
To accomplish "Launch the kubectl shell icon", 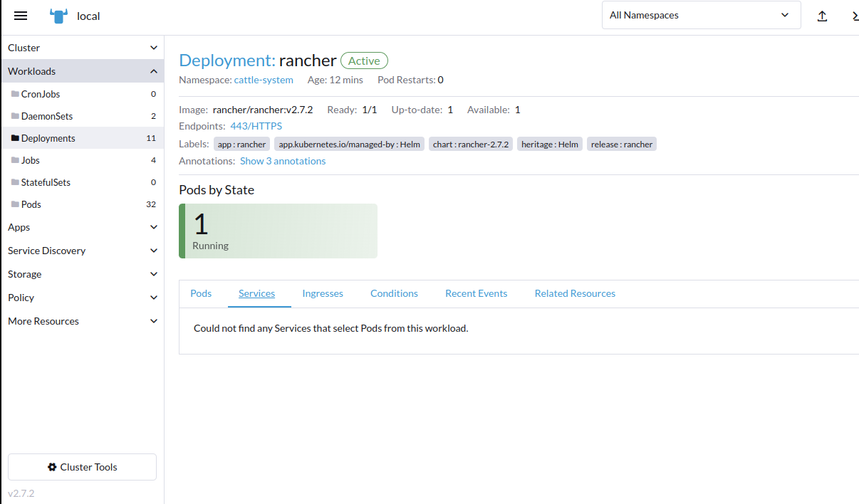I will [x=854, y=16].
